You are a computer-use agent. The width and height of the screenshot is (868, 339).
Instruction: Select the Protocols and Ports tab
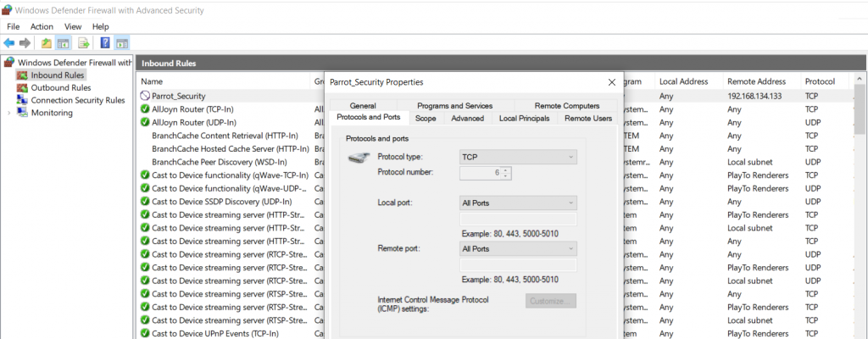click(369, 118)
